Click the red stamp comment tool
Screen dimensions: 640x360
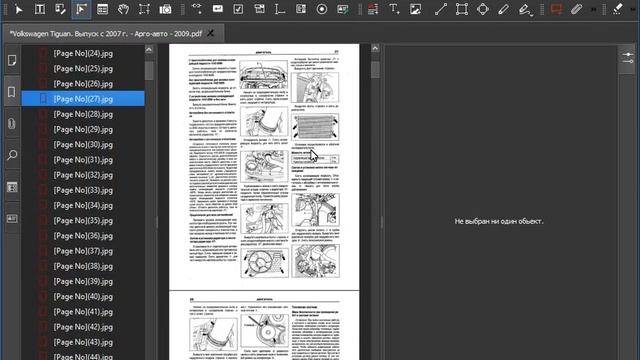click(556, 9)
